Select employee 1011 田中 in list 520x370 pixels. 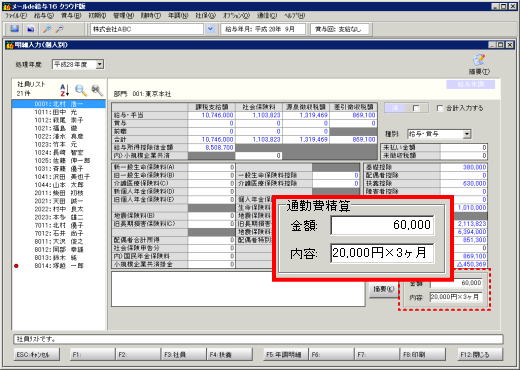pos(59,112)
